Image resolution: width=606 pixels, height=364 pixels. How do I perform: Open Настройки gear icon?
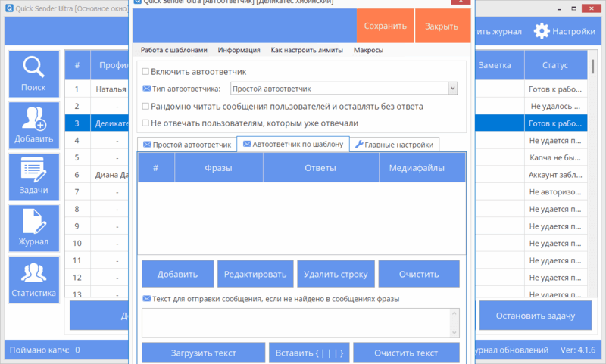point(542,31)
